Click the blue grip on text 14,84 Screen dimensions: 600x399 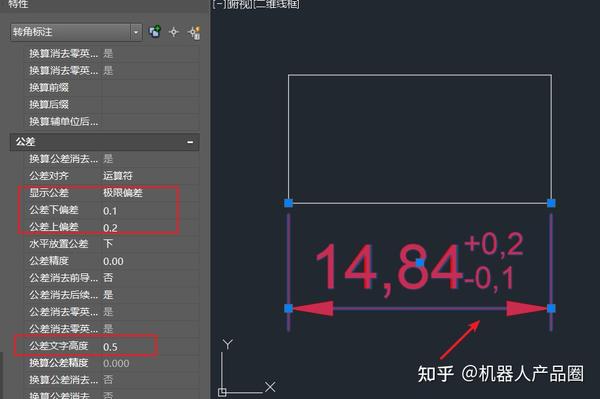click(420, 263)
